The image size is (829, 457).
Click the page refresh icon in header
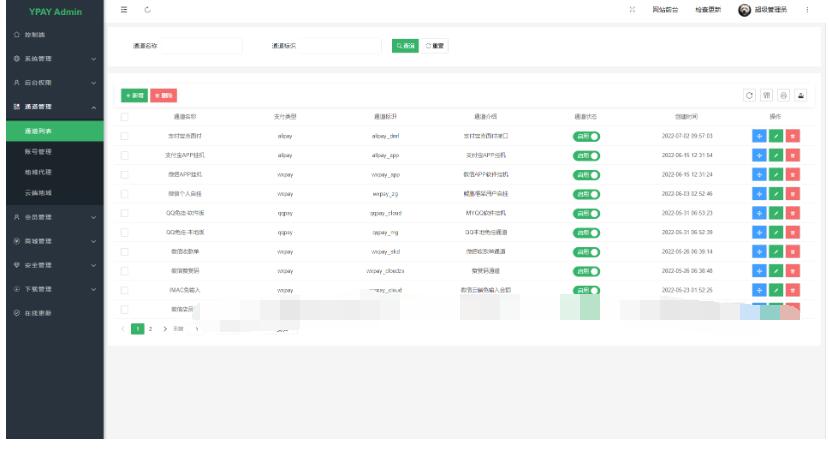(146, 10)
